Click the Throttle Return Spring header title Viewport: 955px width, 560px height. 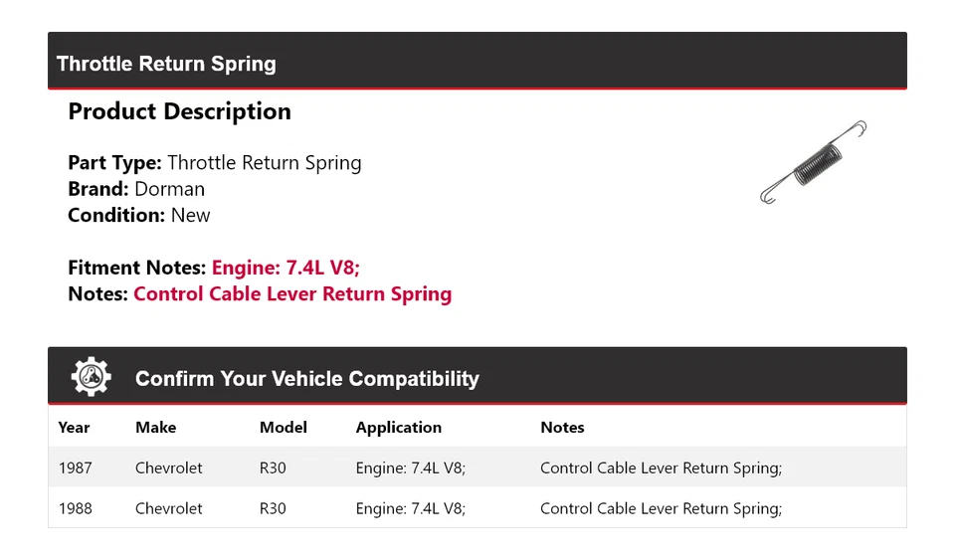click(x=166, y=64)
